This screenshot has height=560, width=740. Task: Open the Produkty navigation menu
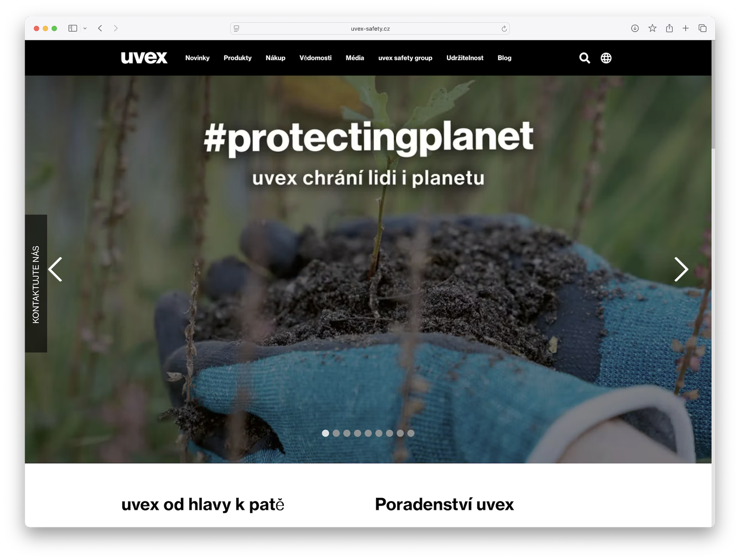tap(238, 58)
